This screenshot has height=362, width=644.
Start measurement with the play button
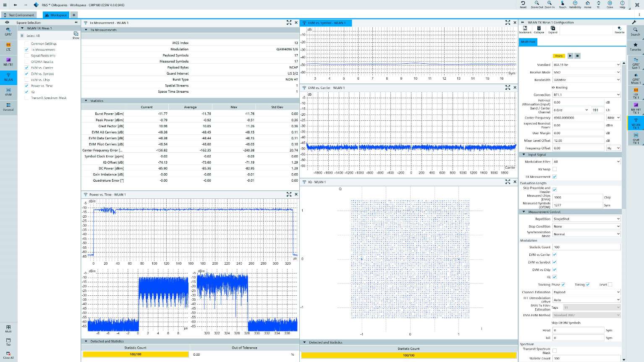click(x=570, y=56)
